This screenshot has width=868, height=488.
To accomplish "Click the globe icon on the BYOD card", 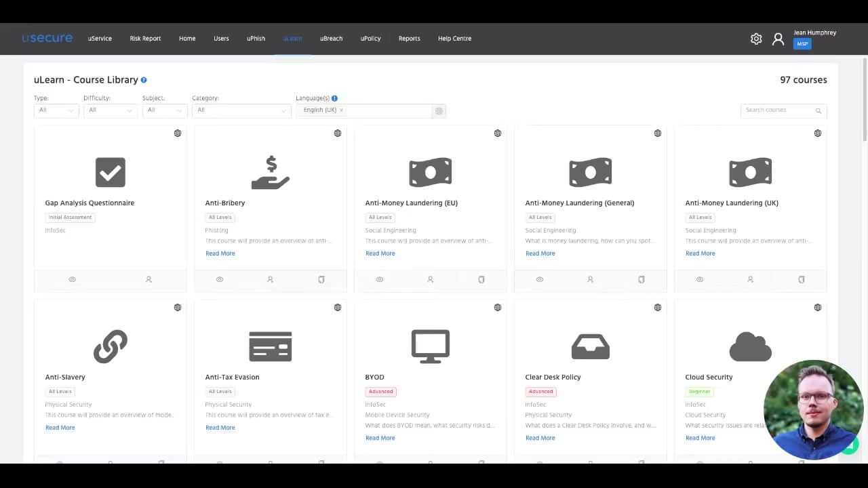I will [497, 307].
